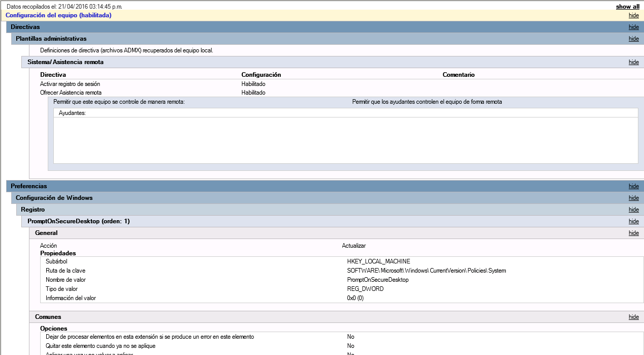Click the Comentario column header
The image size is (644, 355).
(458, 75)
